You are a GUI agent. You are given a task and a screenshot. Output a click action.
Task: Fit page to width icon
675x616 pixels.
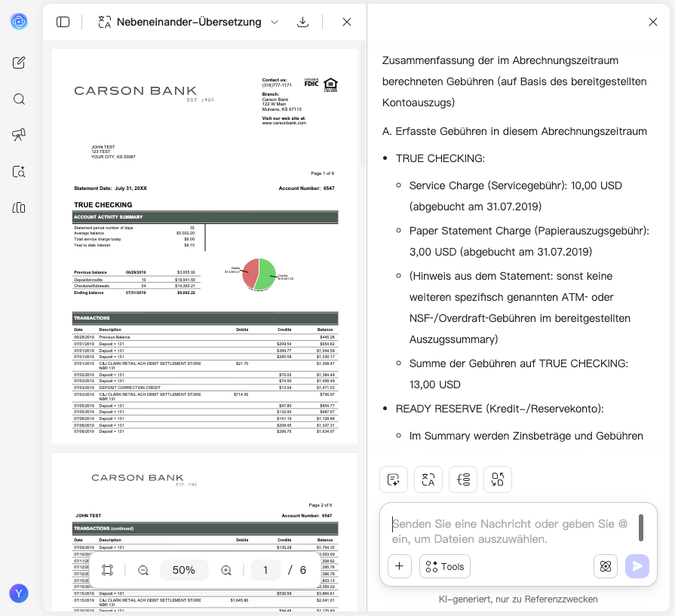point(107,570)
